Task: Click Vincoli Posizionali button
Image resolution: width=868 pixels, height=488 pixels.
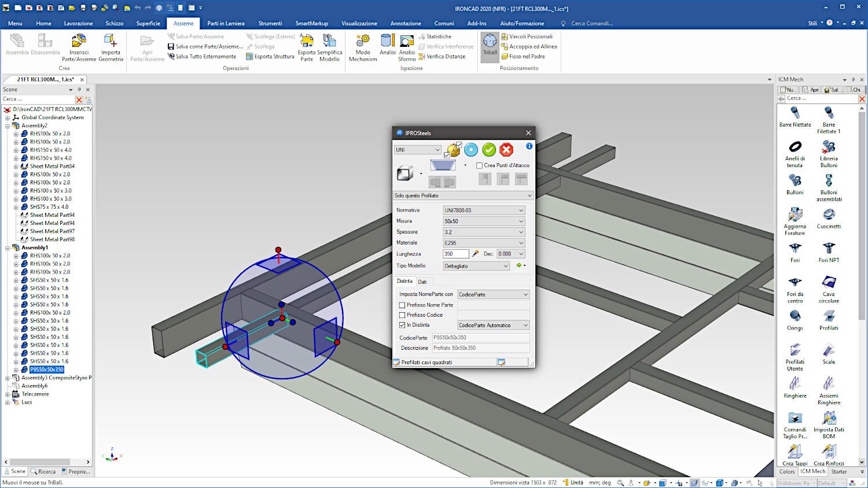Action: click(x=530, y=36)
